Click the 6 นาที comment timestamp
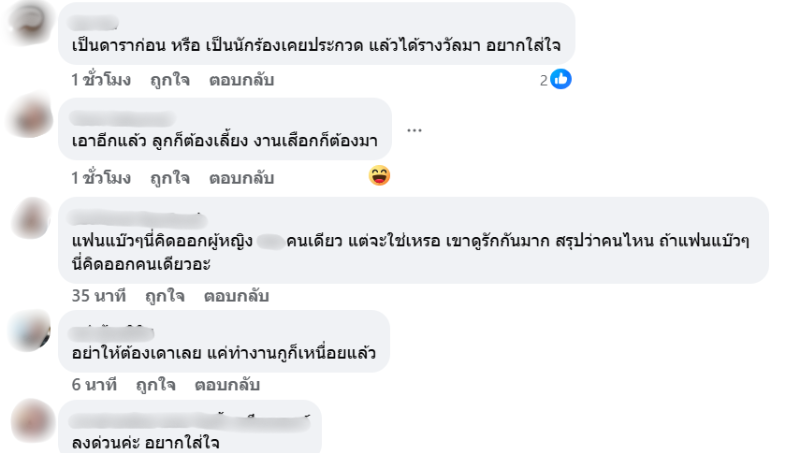 (95, 385)
